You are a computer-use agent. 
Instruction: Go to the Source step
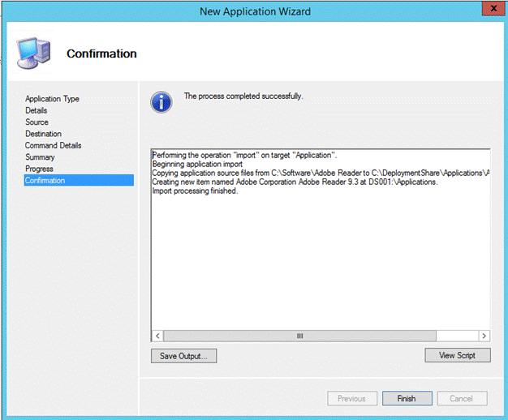pyautogui.click(x=37, y=122)
